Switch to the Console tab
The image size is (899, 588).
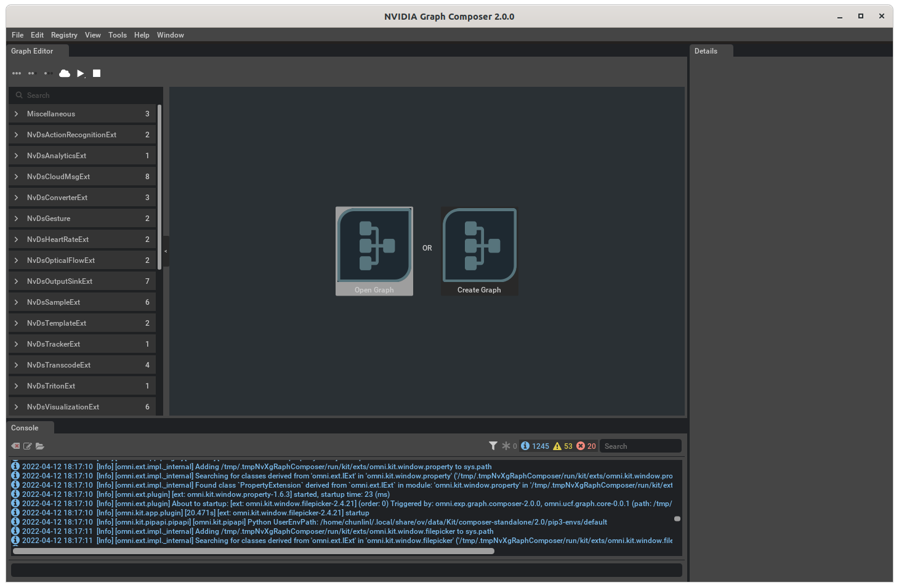point(23,427)
